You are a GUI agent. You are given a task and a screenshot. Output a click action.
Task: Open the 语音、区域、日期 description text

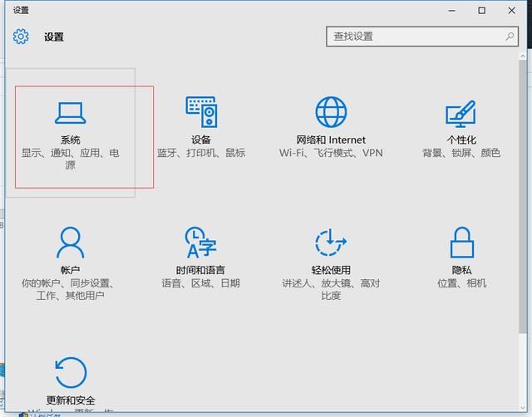point(200,283)
